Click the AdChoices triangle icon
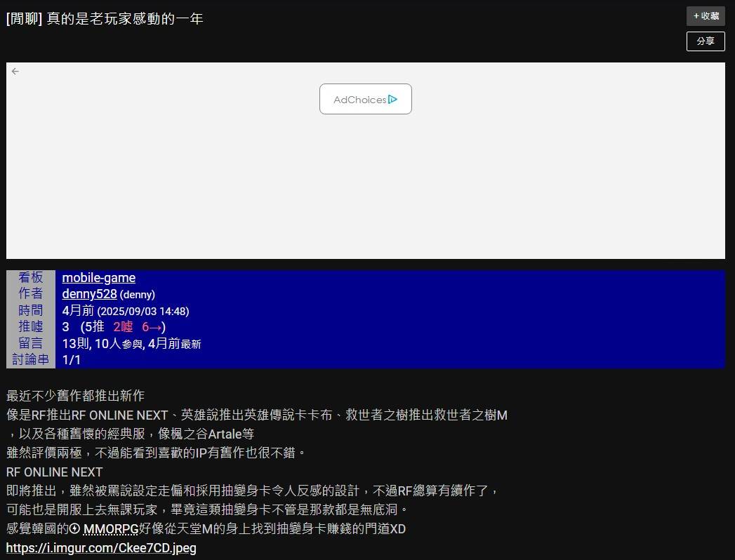Image resolution: width=735 pixels, height=560 pixels. point(393,100)
